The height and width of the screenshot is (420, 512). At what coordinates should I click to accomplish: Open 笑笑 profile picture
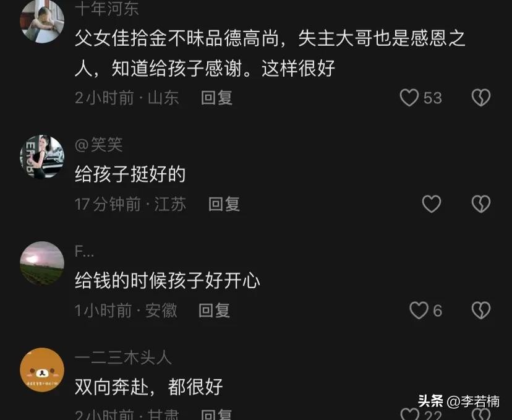point(42,156)
